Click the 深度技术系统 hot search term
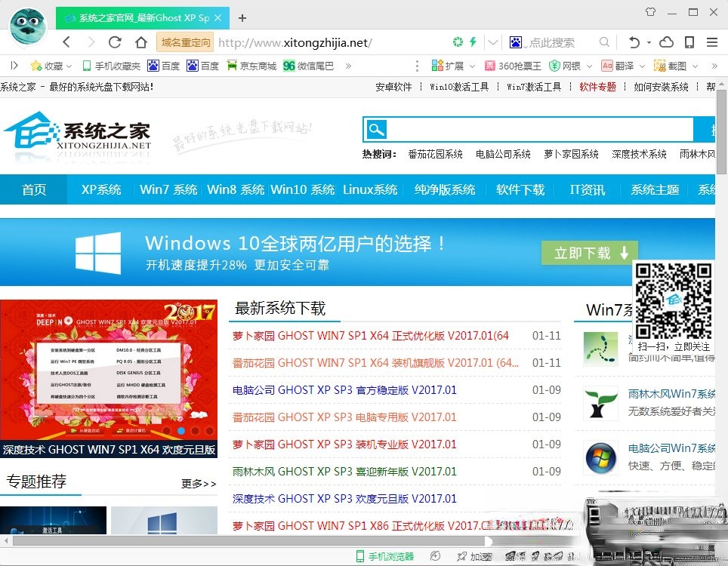Viewport: 728px width, 566px height. click(639, 153)
